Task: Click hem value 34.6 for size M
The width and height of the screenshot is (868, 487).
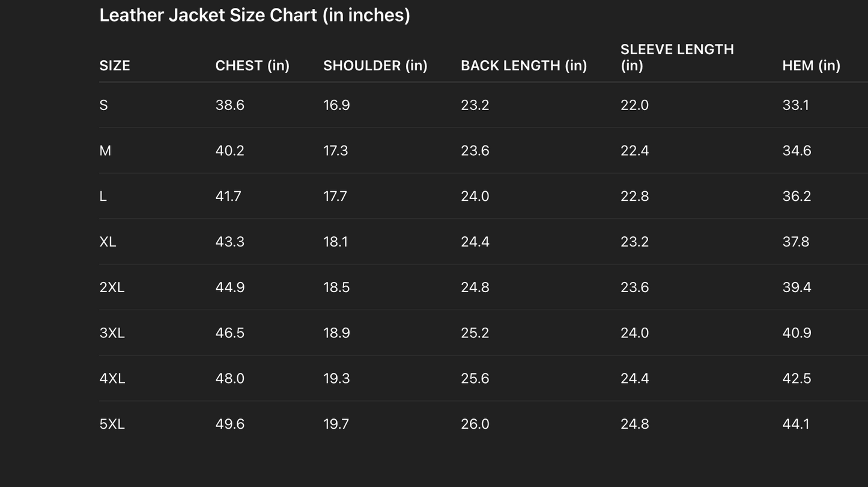Action: [797, 151]
